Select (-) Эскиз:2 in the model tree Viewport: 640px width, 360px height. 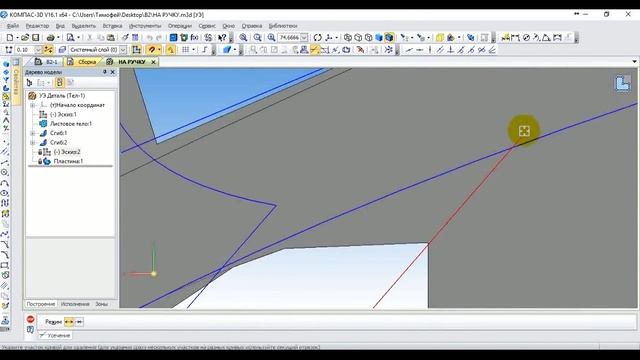(x=67, y=152)
